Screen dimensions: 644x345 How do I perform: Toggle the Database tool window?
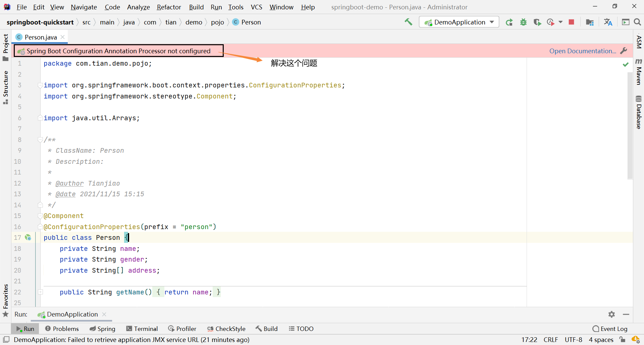tap(639, 112)
